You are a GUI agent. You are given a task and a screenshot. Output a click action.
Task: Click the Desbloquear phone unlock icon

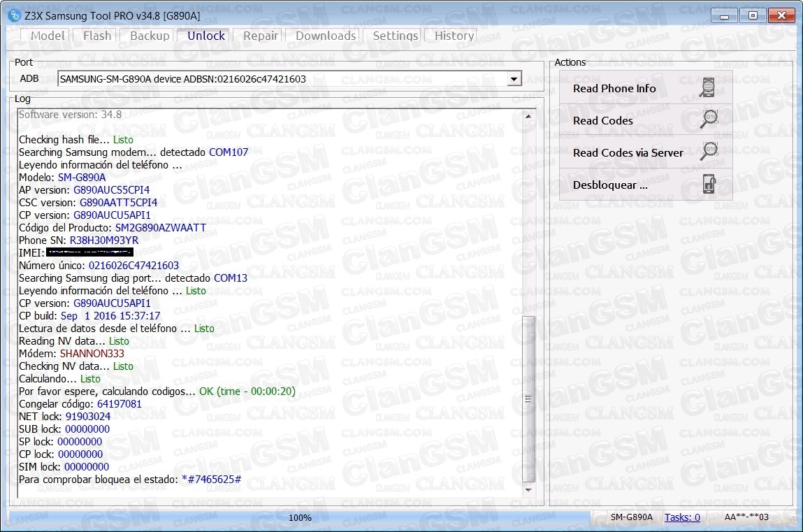(709, 185)
